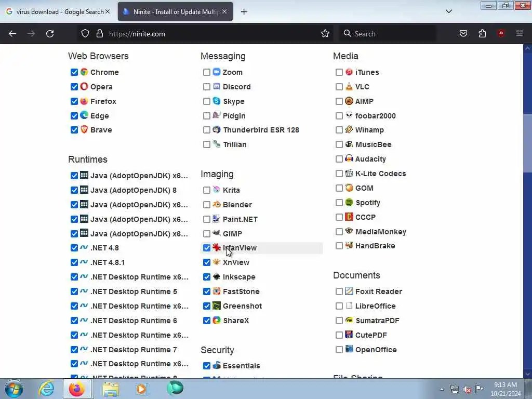Bookmark this page with star icon
This screenshot has width=532, height=399.
pyautogui.click(x=325, y=34)
